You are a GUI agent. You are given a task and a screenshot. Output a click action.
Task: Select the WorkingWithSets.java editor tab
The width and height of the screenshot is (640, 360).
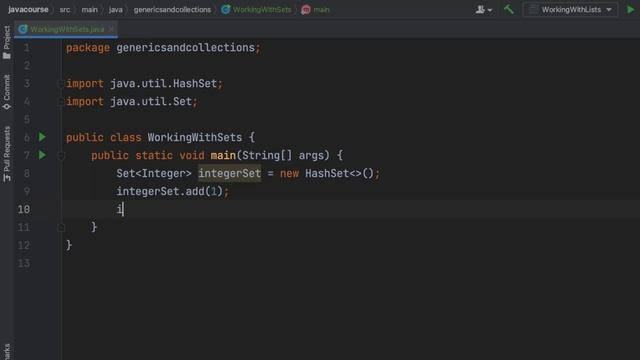point(66,29)
